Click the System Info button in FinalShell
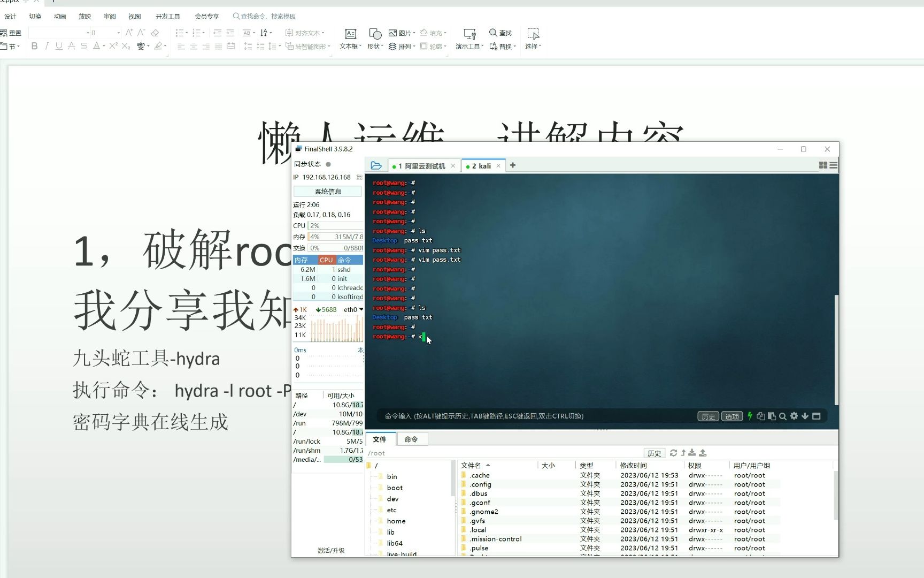Image resolution: width=924 pixels, height=578 pixels. click(x=328, y=191)
